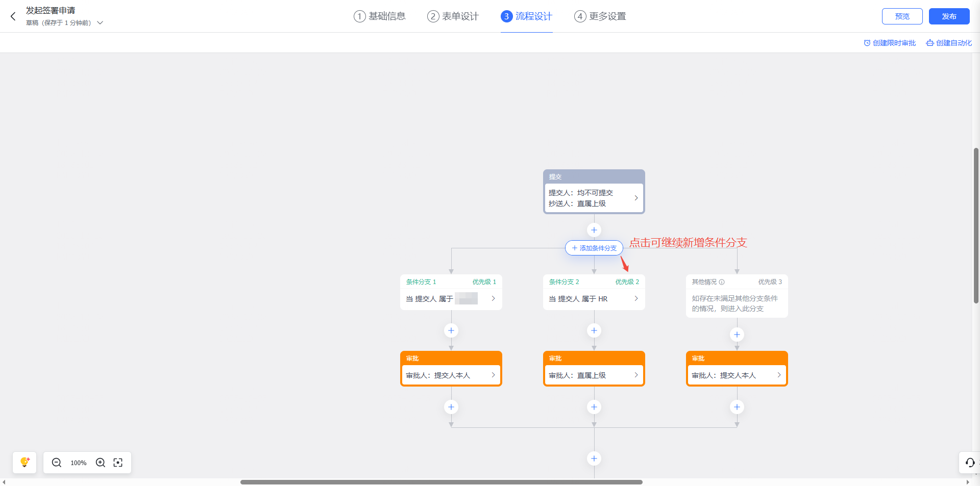Click the fit-to-screen icon
The height and width of the screenshot is (486, 980).
click(x=118, y=463)
